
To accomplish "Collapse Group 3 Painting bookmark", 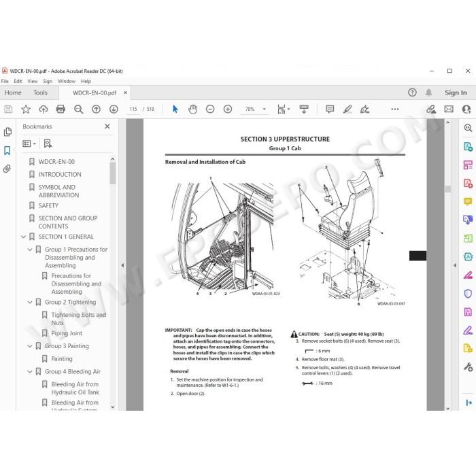I will point(30,346).
